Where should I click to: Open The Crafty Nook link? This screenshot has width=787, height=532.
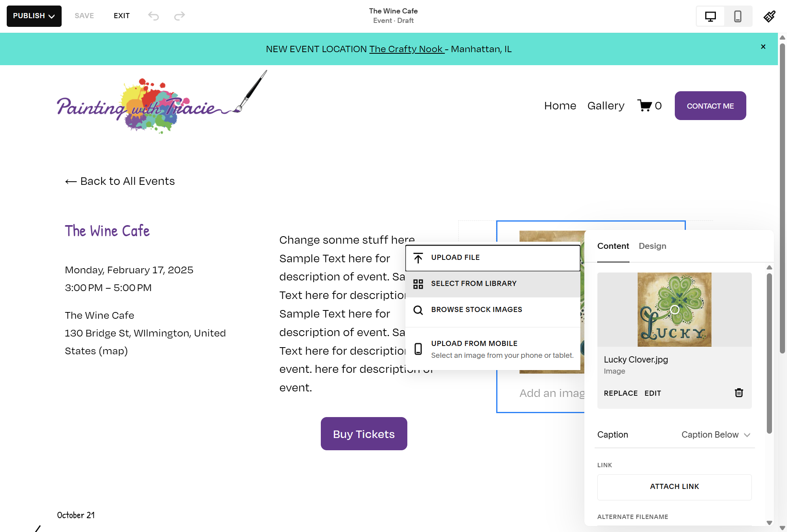(407, 49)
